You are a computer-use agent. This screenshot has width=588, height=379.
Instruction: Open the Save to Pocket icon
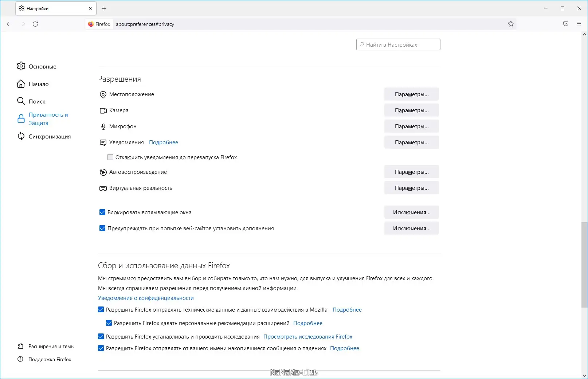tap(566, 24)
